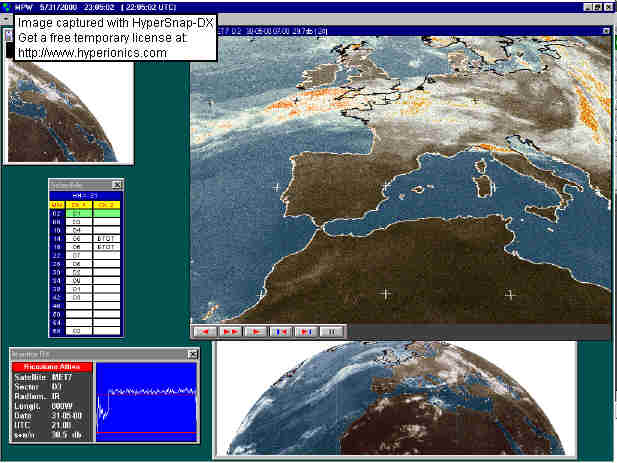
Task: Click the reverse play arrow button
Action: tap(203, 330)
